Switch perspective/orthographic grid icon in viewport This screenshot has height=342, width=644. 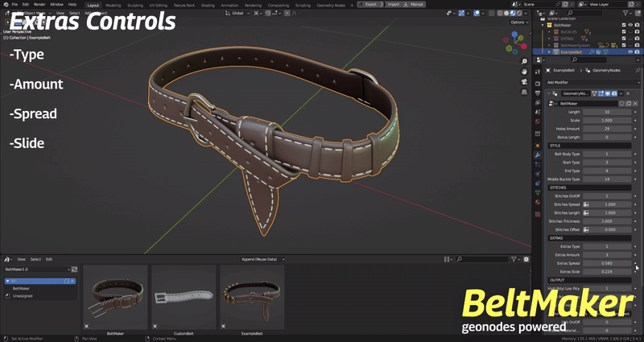[x=525, y=93]
